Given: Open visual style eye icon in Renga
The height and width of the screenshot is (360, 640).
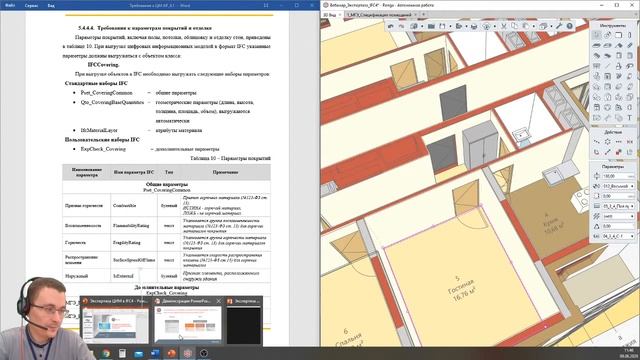Looking at the screenshot, I should (x=487, y=26).
